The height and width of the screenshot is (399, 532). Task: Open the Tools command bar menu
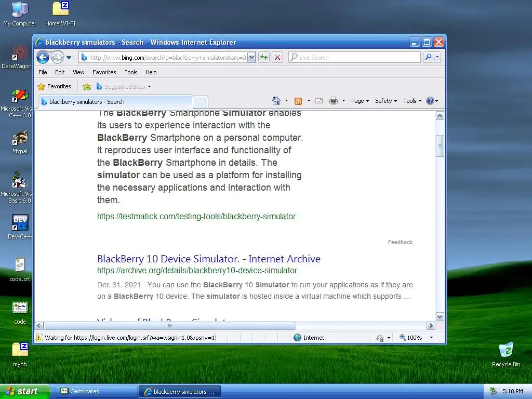click(x=412, y=101)
